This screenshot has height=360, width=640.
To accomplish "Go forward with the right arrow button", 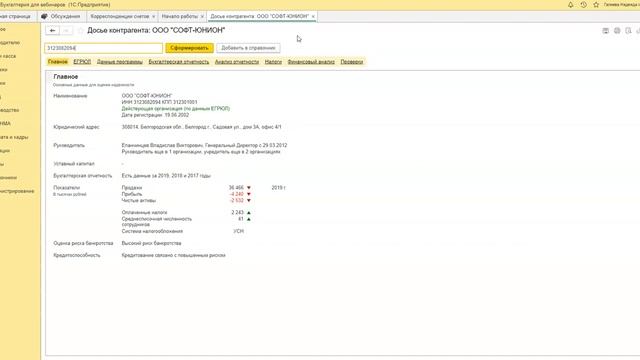I will click(66, 31).
